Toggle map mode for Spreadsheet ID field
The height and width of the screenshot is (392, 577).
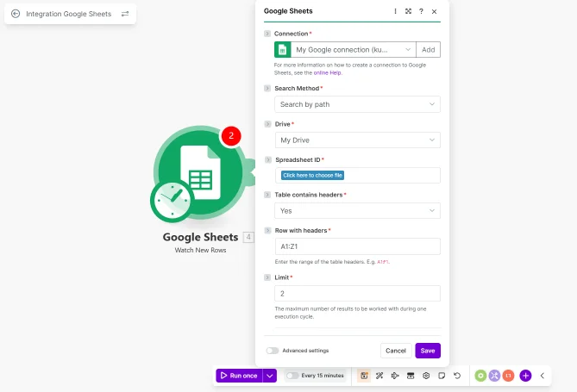click(268, 159)
